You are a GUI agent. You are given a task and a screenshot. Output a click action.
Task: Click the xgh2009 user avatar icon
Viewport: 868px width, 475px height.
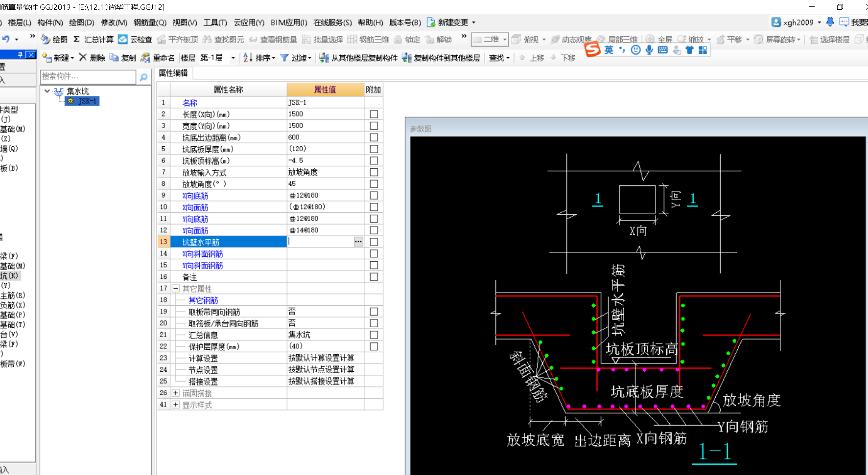(x=776, y=22)
